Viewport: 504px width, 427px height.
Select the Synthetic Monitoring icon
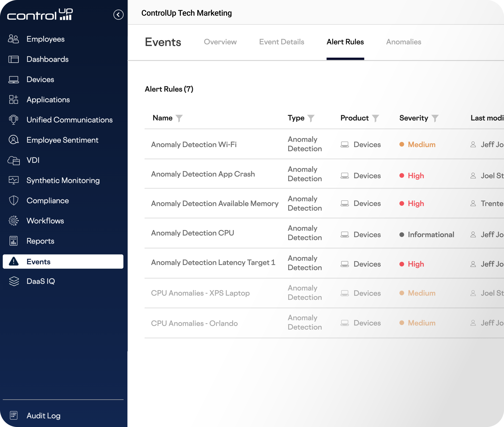coord(14,180)
